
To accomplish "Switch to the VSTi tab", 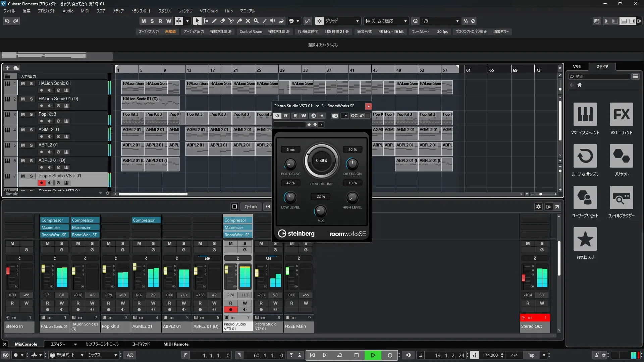I will tap(577, 67).
